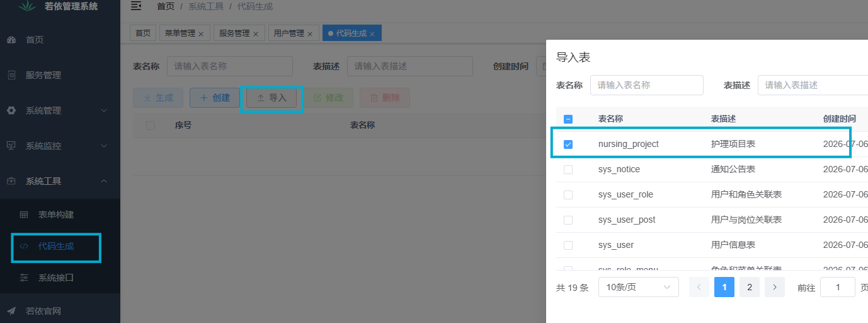
Task: Check the sys_user row checkbox
Action: coord(568,245)
